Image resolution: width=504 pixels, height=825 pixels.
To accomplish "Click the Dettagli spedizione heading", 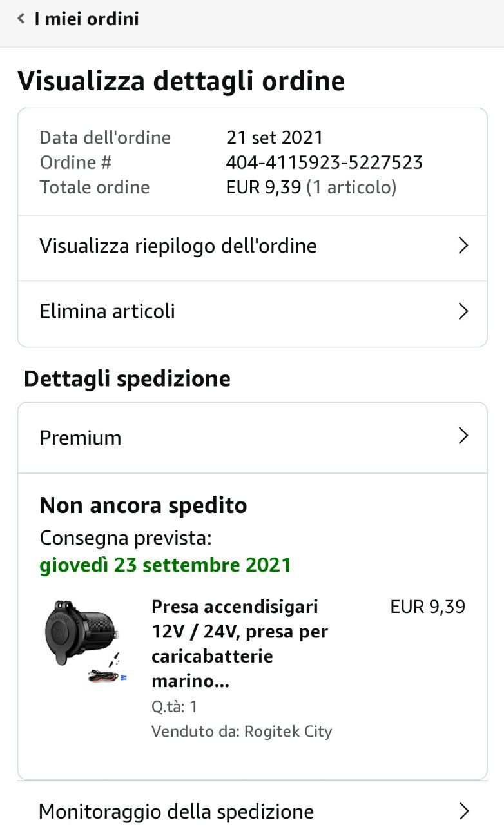I will (127, 379).
